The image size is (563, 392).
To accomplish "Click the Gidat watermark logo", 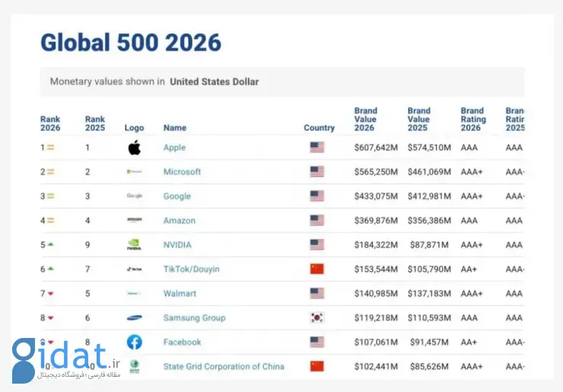I will [x=67, y=357].
